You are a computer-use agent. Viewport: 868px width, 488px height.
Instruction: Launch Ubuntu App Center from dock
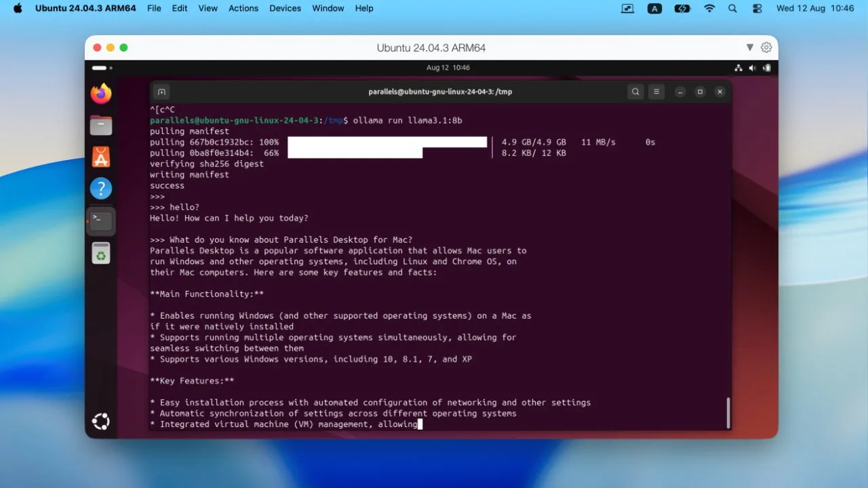tap(101, 157)
